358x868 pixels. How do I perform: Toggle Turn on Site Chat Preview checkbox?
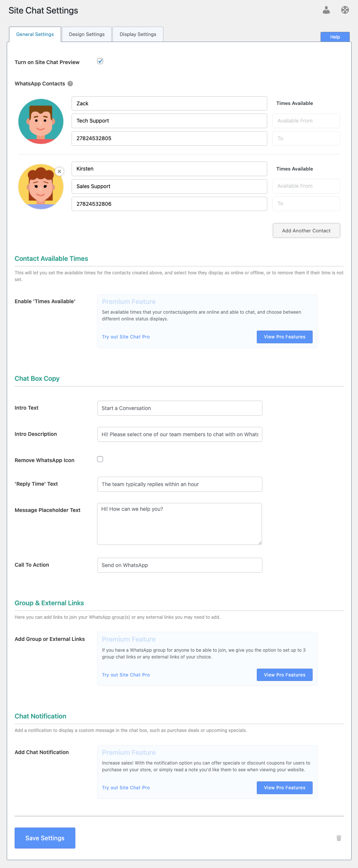coord(100,61)
